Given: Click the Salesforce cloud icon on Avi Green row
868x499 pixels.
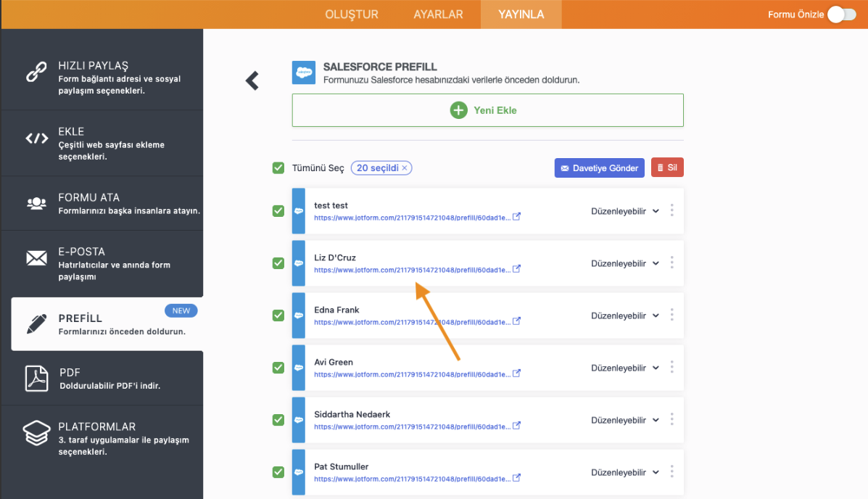Looking at the screenshot, I should point(298,368).
